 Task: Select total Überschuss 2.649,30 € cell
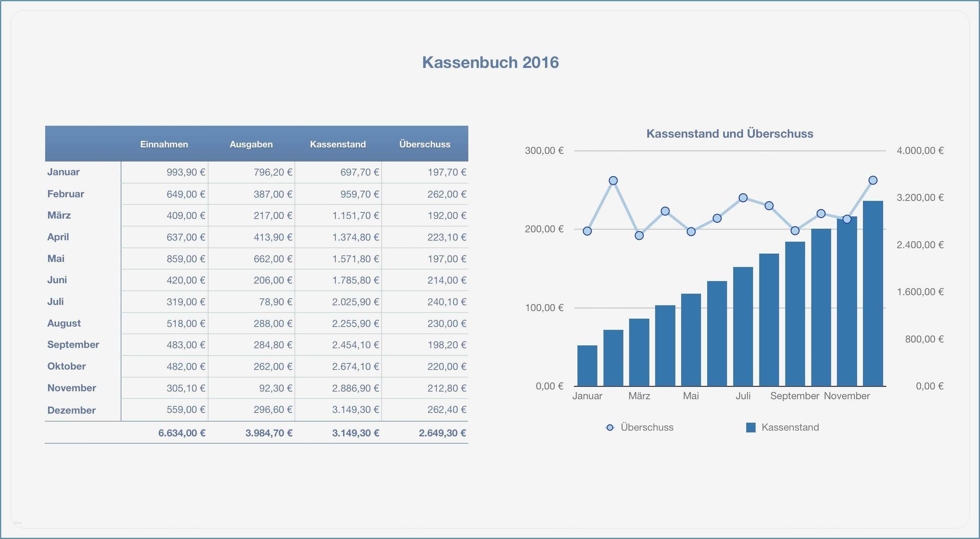(x=442, y=433)
